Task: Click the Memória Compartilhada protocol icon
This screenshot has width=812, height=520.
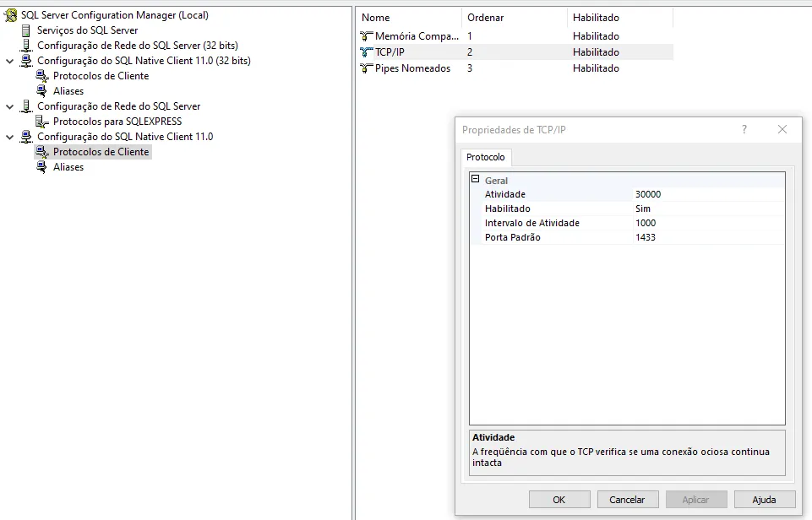Action: [x=367, y=36]
